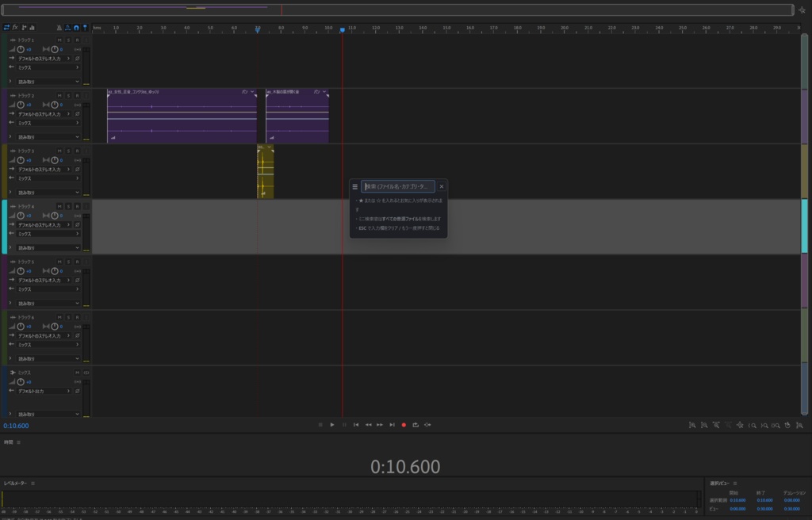Click the Zoom Out Full icon
The image size is (812, 520).
[740, 425]
